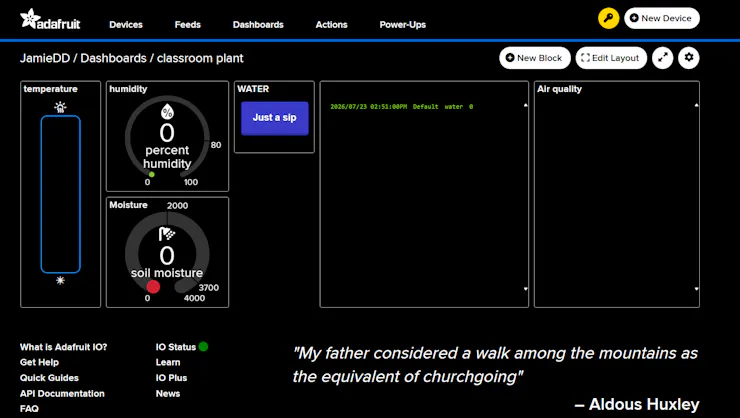Open dashboard settings gear

click(689, 58)
